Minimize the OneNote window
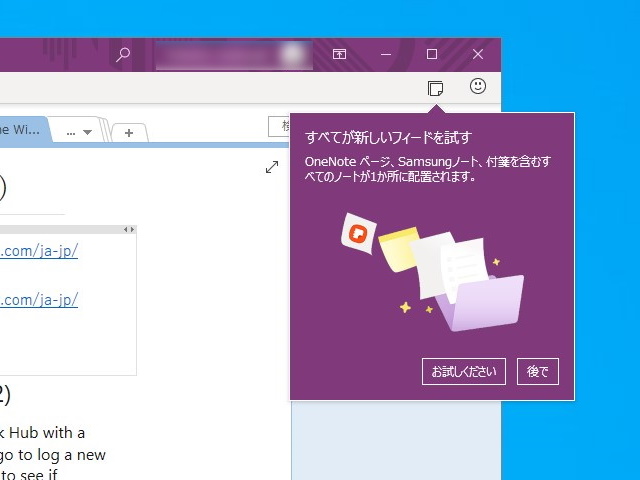This screenshot has height=480, width=640. 386,54
